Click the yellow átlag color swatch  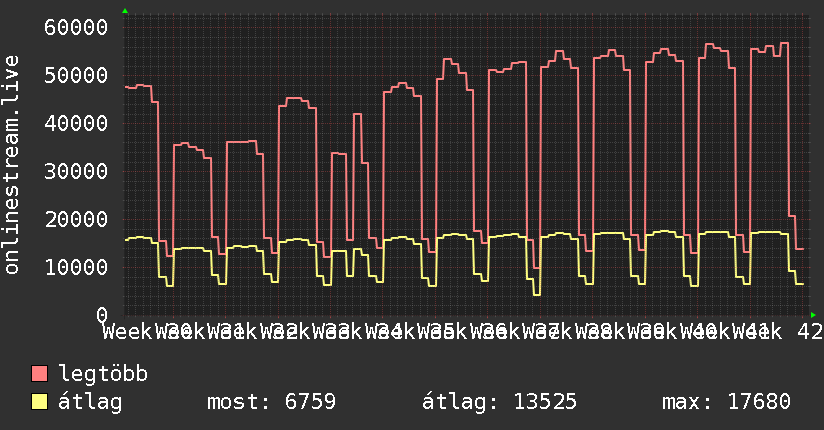[x=39, y=402]
